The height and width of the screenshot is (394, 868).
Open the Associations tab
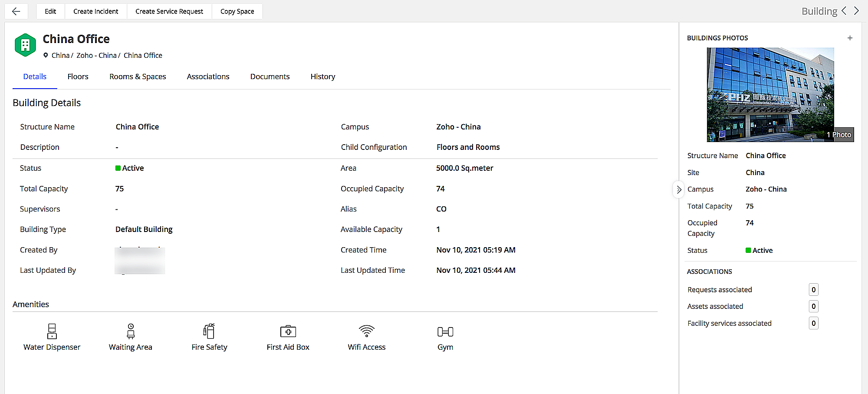208,76
